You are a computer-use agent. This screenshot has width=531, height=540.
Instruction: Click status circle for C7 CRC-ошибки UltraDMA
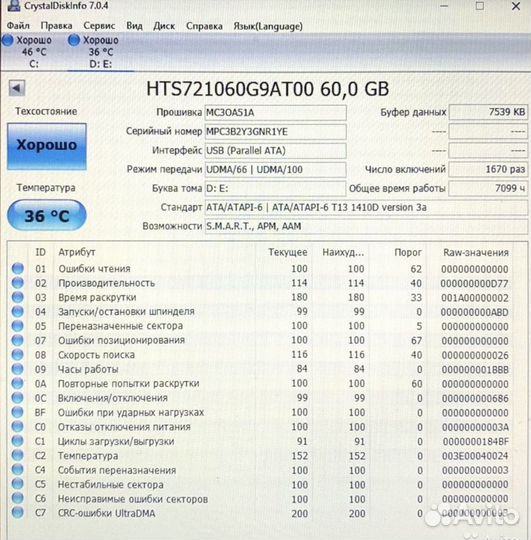18,513
